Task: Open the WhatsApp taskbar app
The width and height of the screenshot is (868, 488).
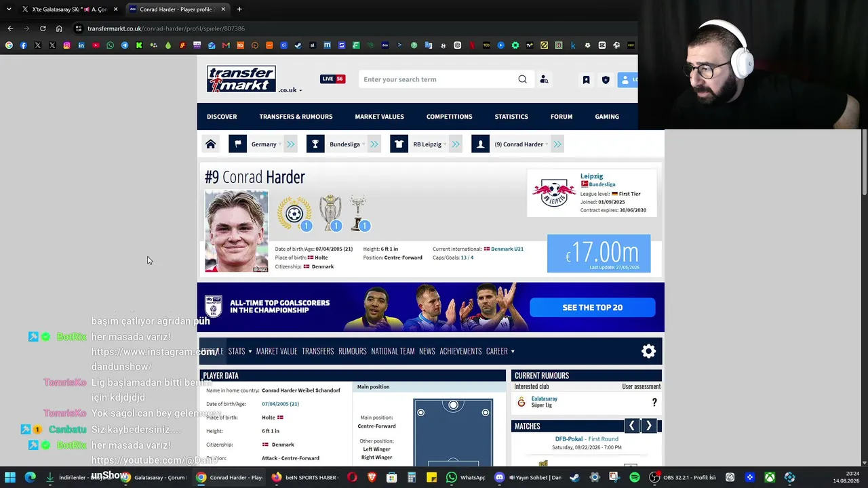Action: (x=466, y=477)
